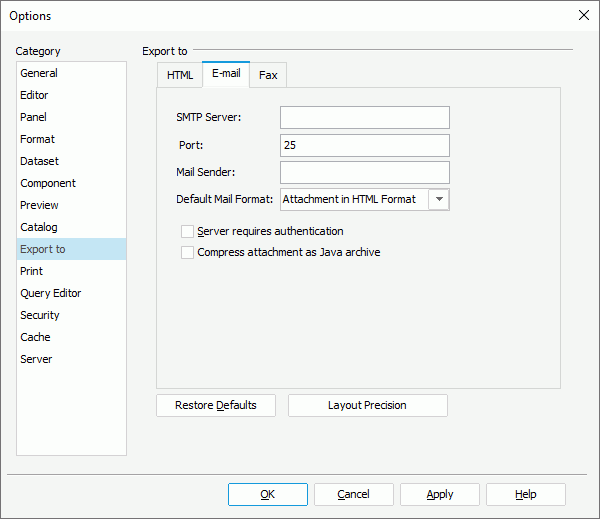The width and height of the screenshot is (600, 519).
Task: Select the Dataset category
Action: (71, 161)
